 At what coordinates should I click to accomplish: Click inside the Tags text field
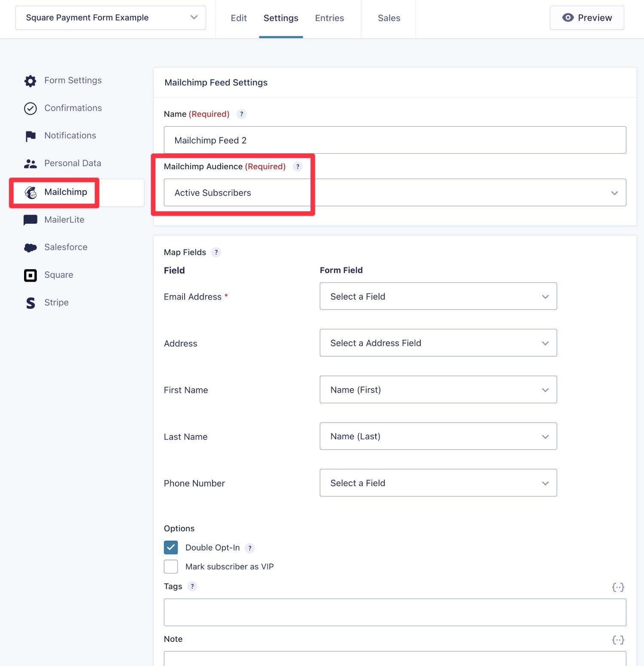coord(395,612)
